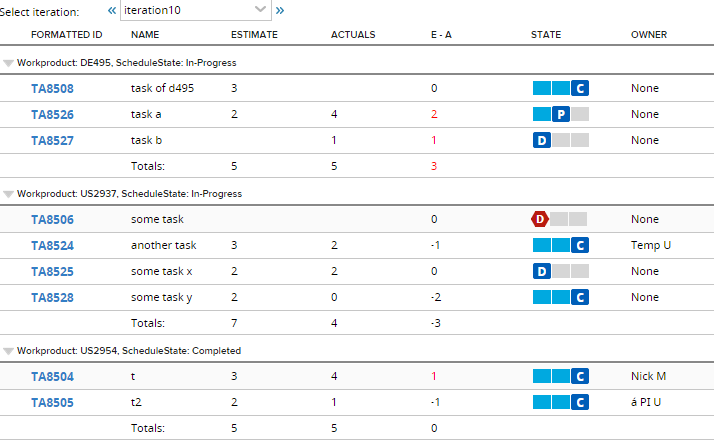Click Completed C state icon for TA8524
The height and width of the screenshot is (444, 714).
tap(580, 245)
